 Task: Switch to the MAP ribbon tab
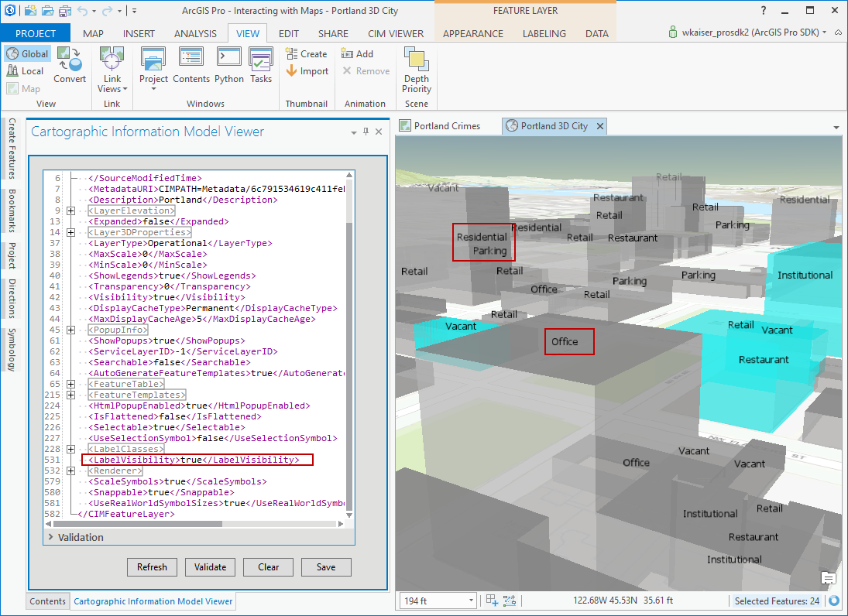click(x=93, y=33)
